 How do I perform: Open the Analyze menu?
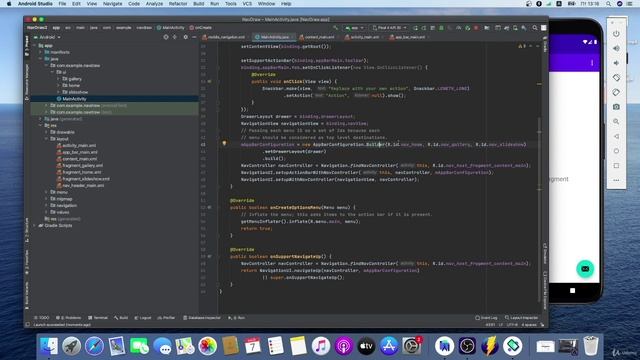(154, 4)
